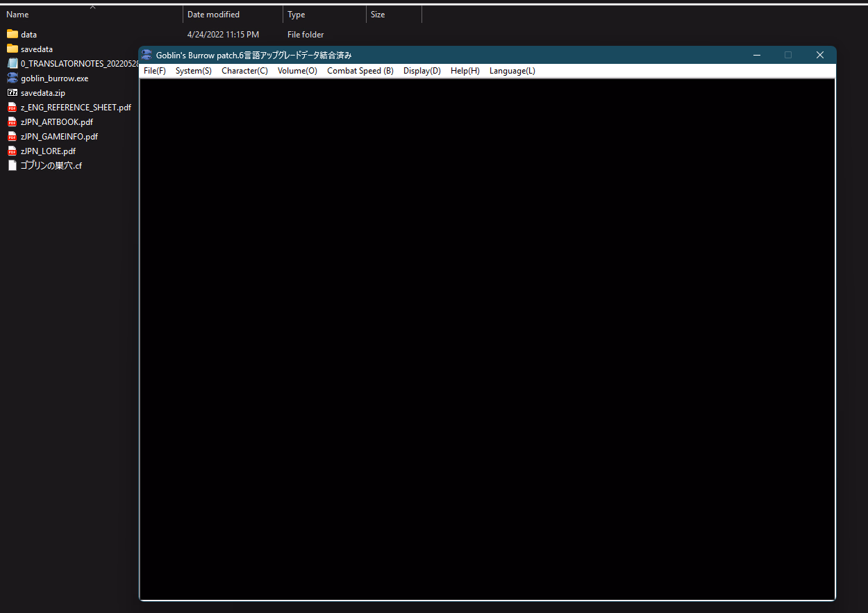Select the ゴブリンの巣穴.cf file
The width and height of the screenshot is (868, 613).
coord(51,166)
